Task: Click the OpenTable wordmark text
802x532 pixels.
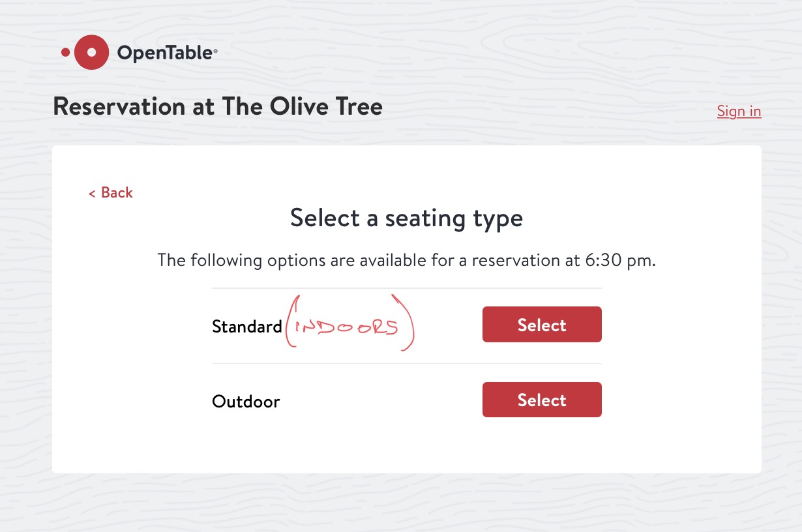Action: coord(164,53)
